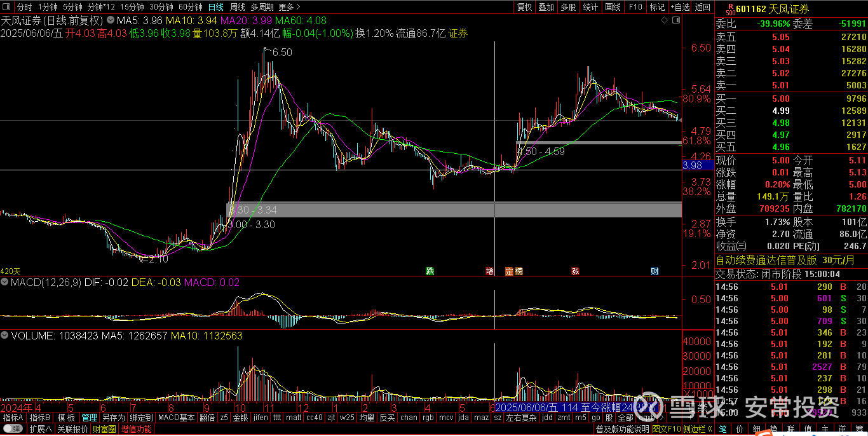Image resolution: width=868 pixels, height=436 pixels.
Task: Open the 统计 statistics tool
Action: 590,7
